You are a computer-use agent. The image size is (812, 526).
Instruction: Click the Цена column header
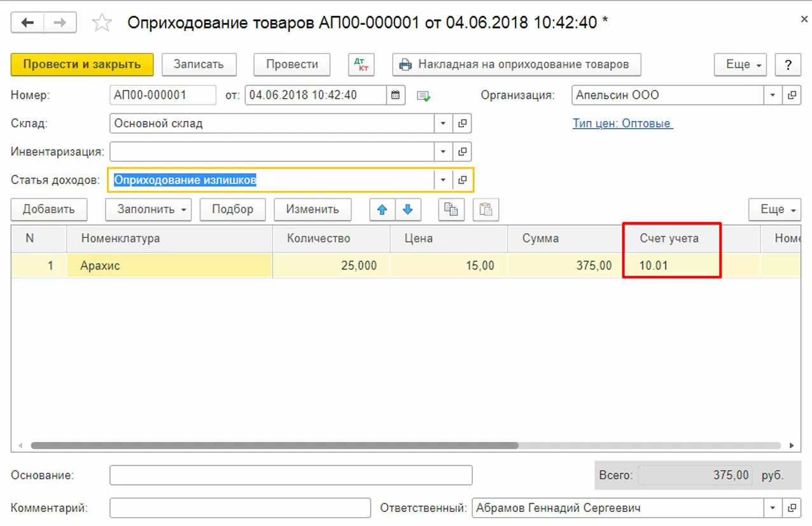coord(449,239)
